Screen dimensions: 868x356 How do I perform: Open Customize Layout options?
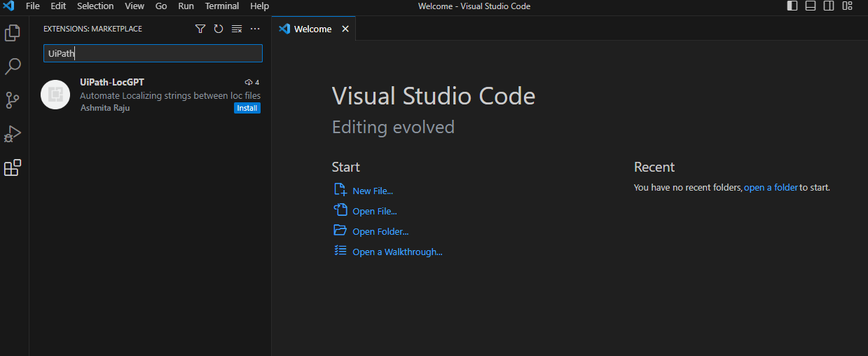coord(848,6)
